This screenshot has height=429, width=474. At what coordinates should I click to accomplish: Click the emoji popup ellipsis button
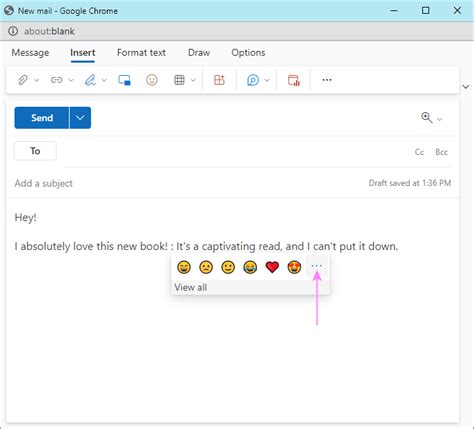click(316, 266)
